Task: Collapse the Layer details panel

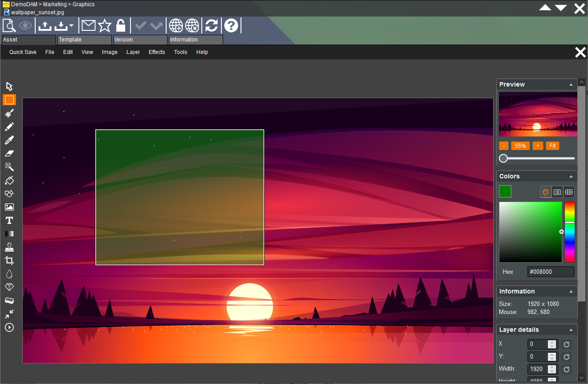Action: (x=571, y=330)
